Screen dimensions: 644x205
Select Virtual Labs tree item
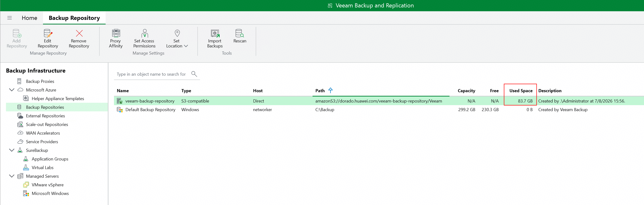point(43,167)
